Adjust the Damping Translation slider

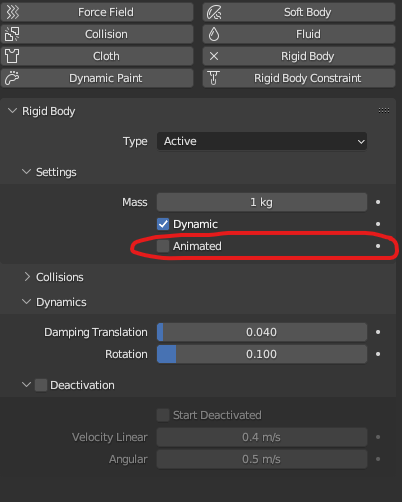(262, 332)
